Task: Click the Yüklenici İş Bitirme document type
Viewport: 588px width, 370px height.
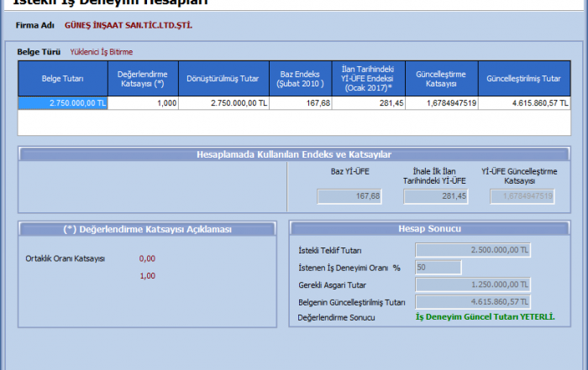Action: click(x=101, y=52)
